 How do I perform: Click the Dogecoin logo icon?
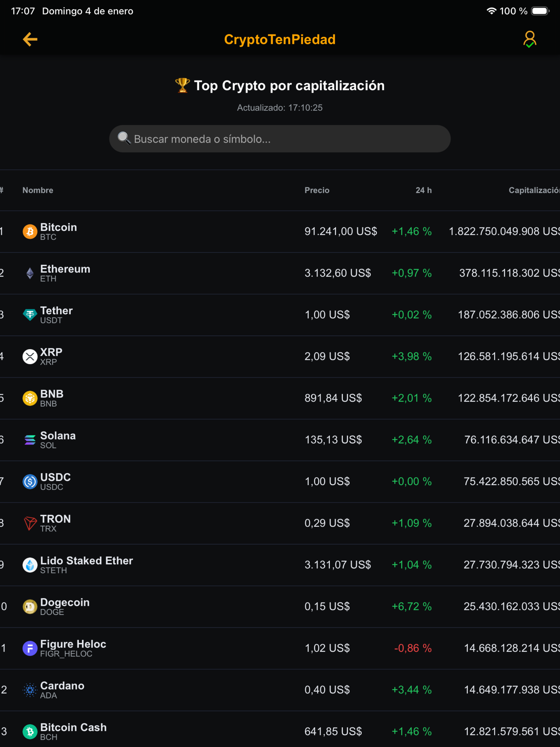click(x=30, y=606)
